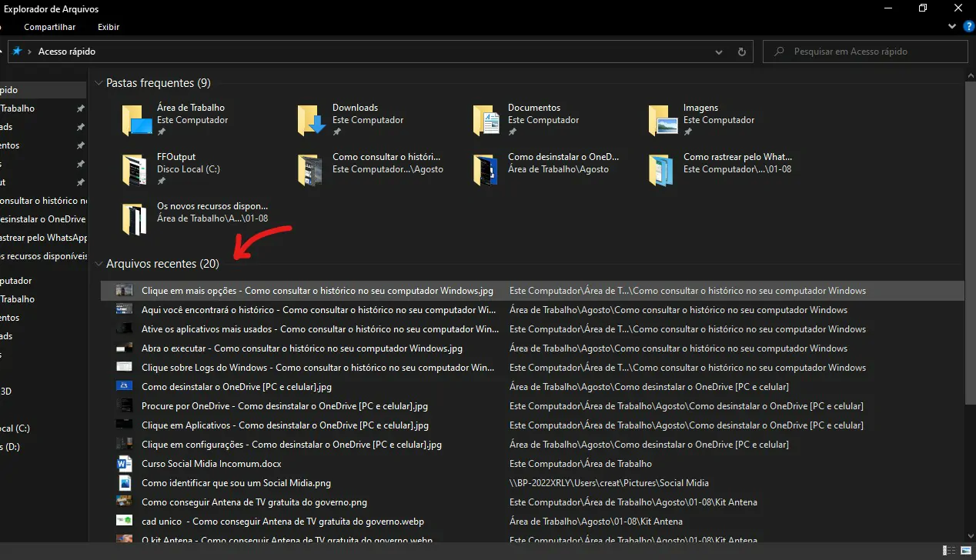Click the thumbnail of 'Como desinstalar o OneDrive [PC e celular].jpg'
Viewport: 976px width, 560px height.
pos(125,386)
